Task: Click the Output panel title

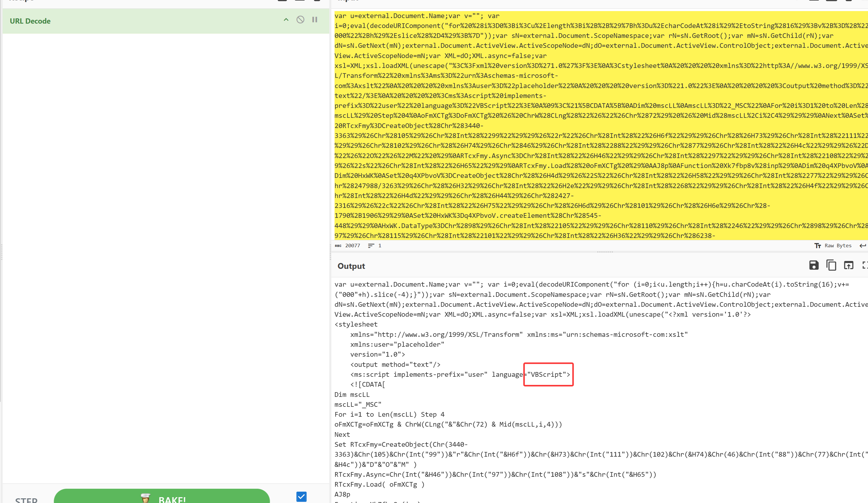Action: pyautogui.click(x=351, y=266)
